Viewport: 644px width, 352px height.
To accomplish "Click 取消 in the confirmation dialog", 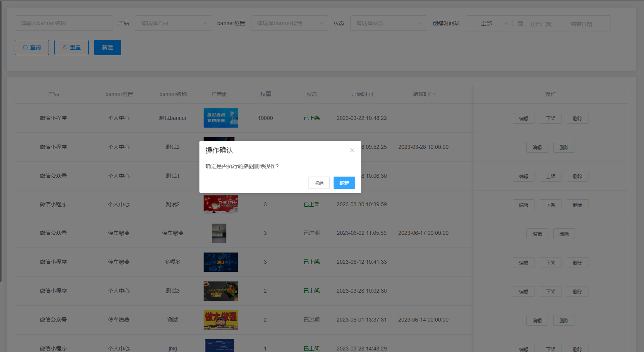I will (x=319, y=183).
